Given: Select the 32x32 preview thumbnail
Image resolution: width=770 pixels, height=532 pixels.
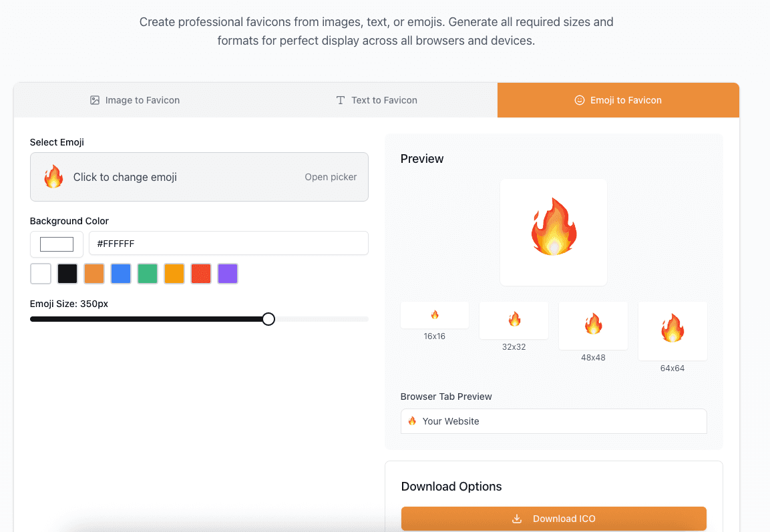Looking at the screenshot, I should pos(514,320).
